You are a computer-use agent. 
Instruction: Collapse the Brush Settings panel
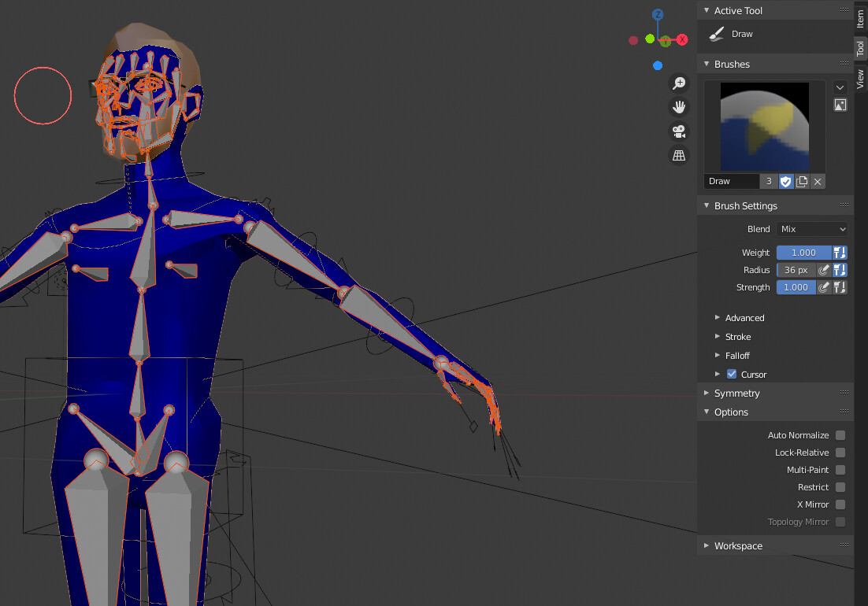707,205
